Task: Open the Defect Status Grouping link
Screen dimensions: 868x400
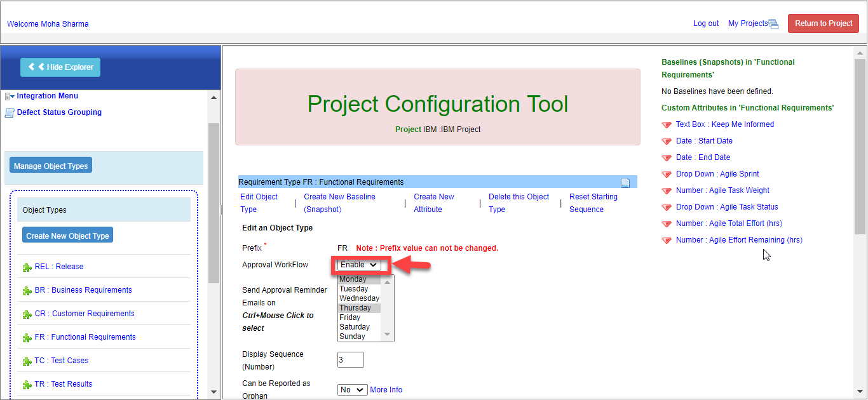Action: (59, 112)
